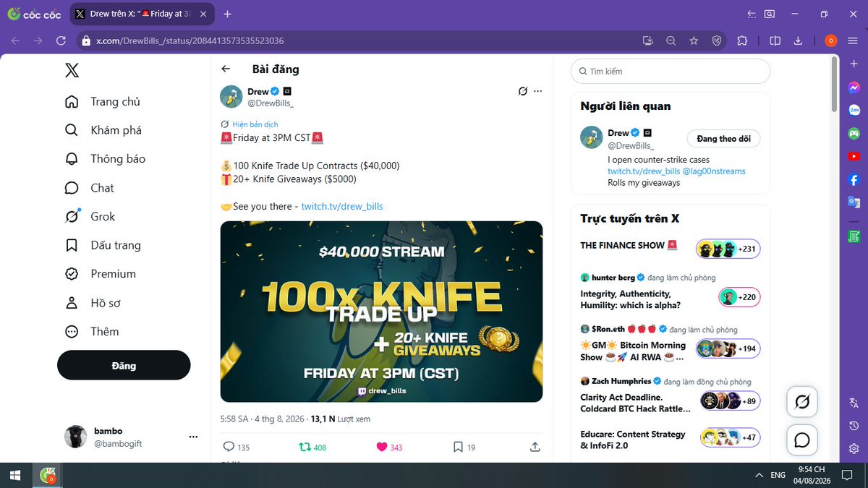
Task: Open the Clarity Act Deadline space
Action: (x=635, y=403)
